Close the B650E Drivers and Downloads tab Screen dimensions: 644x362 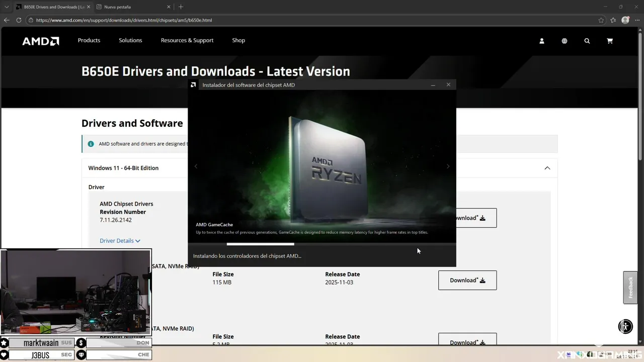coord(89,7)
